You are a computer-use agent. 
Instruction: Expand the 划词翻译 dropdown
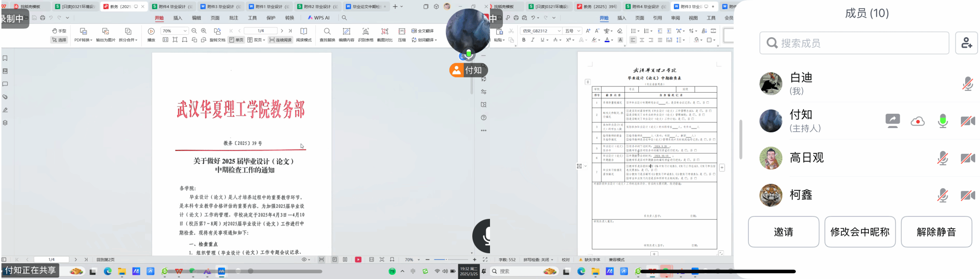coord(424,40)
